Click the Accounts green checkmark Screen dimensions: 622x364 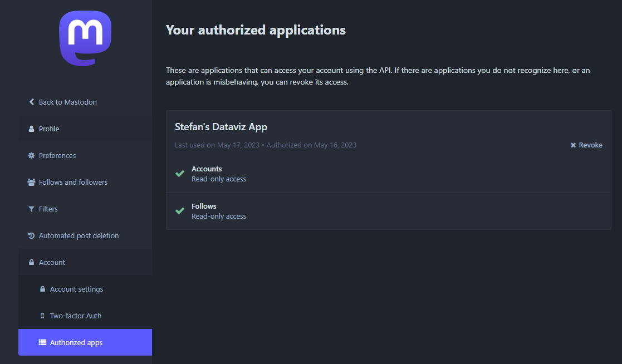(x=180, y=174)
